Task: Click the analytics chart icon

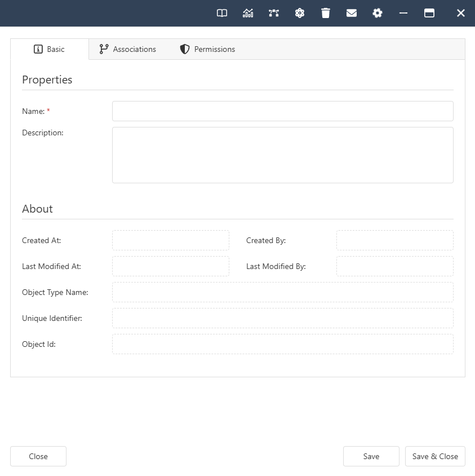Action: [x=248, y=13]
